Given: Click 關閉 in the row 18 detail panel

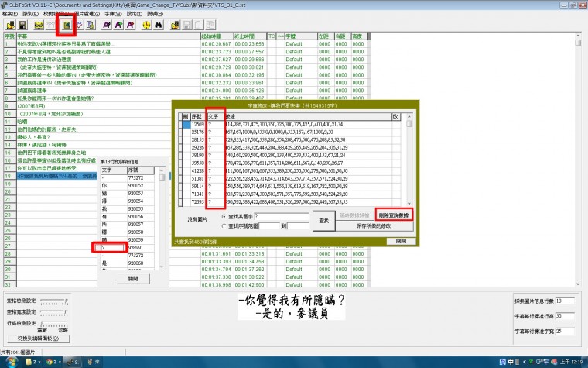Looking at the screenshot, I should [x=133, y=279].
